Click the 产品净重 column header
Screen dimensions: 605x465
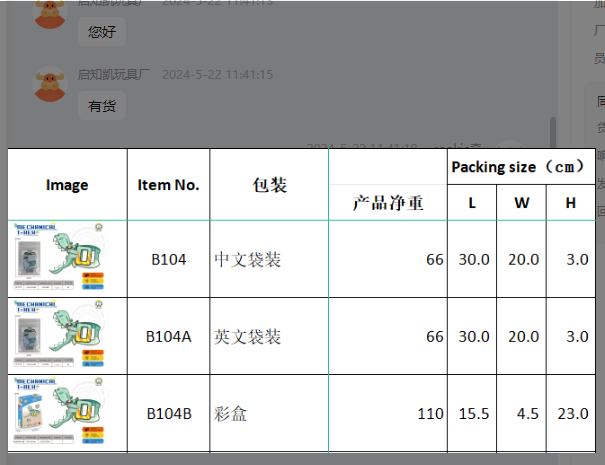click(387, 203)
